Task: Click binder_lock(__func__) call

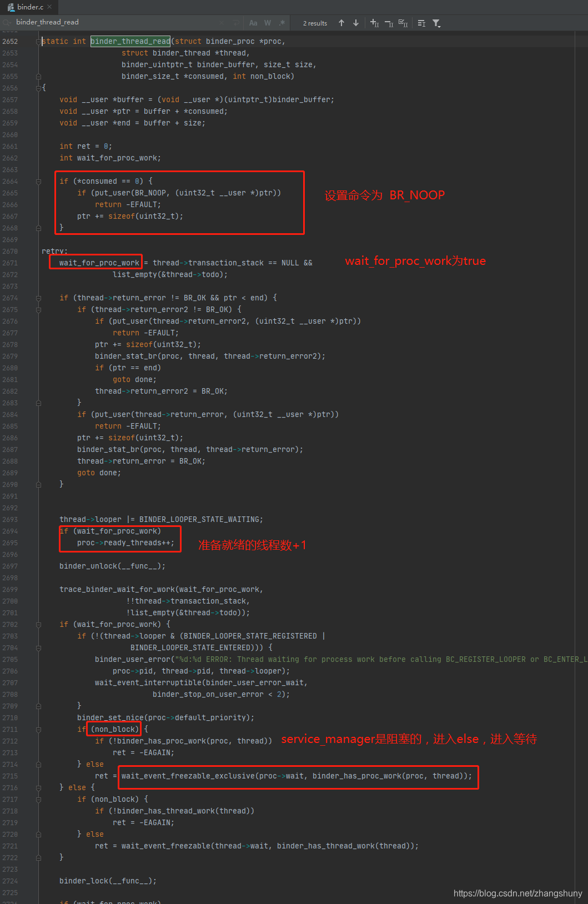Action: click(108, 881)
